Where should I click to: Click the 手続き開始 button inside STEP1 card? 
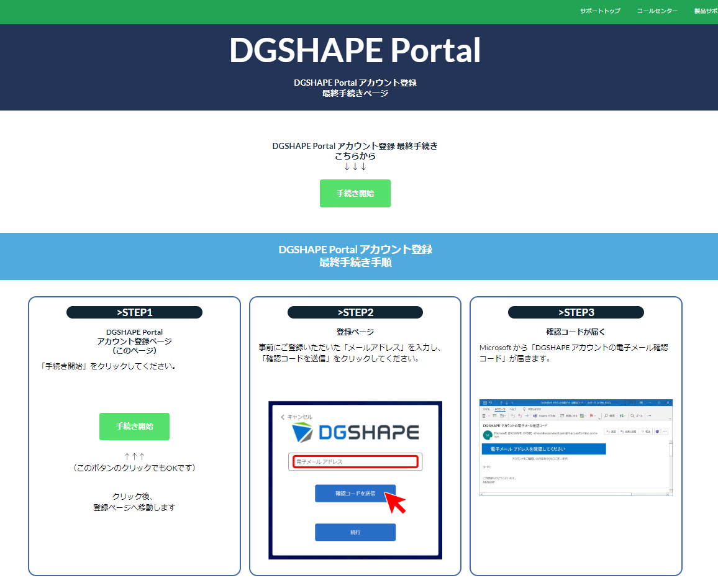point(134,427)
